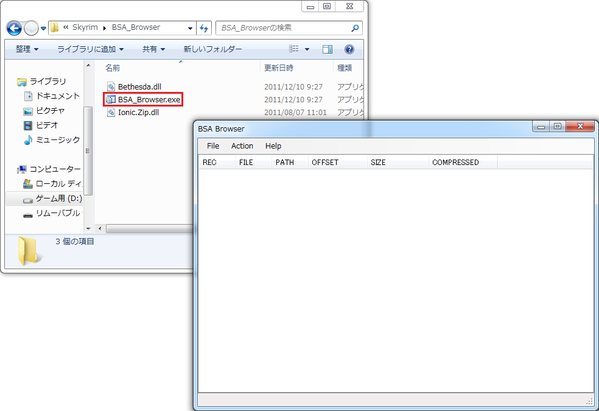Click the BSA_Browser search field

[288, 28]
